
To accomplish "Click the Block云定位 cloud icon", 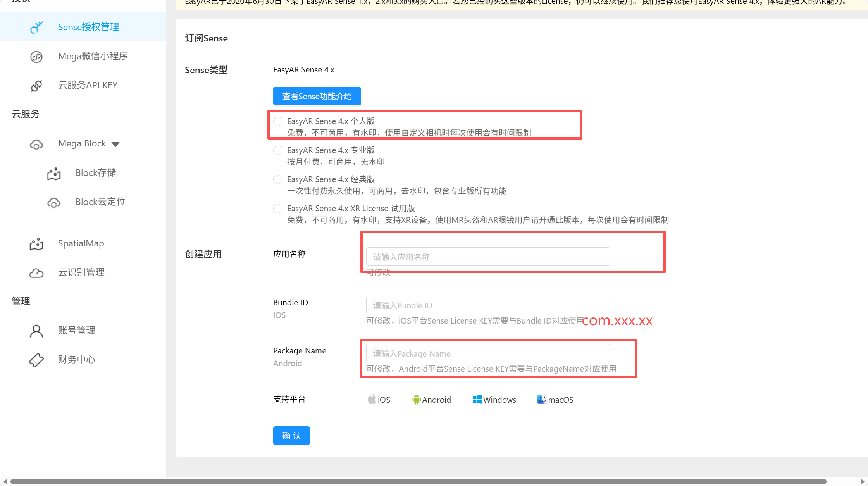I will 54,202.
